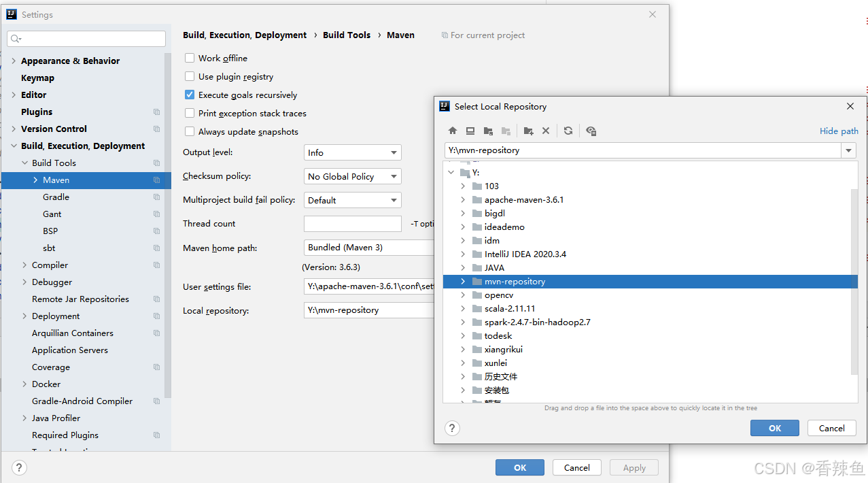868x483 pixels.
Task: Click Cancel in Settings window
Action: [577, 467]
